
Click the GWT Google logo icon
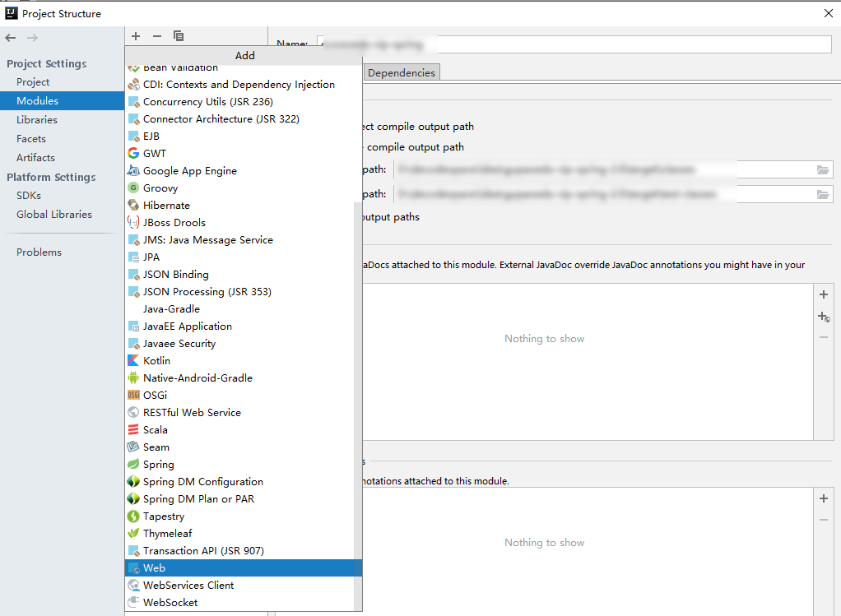pyautogui.click(x=133, y=153)
